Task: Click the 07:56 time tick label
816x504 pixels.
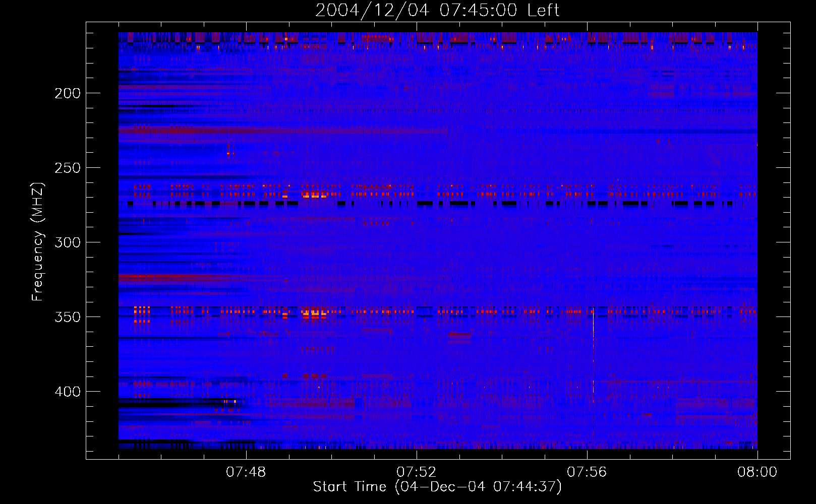Action: tap(587, 472)
